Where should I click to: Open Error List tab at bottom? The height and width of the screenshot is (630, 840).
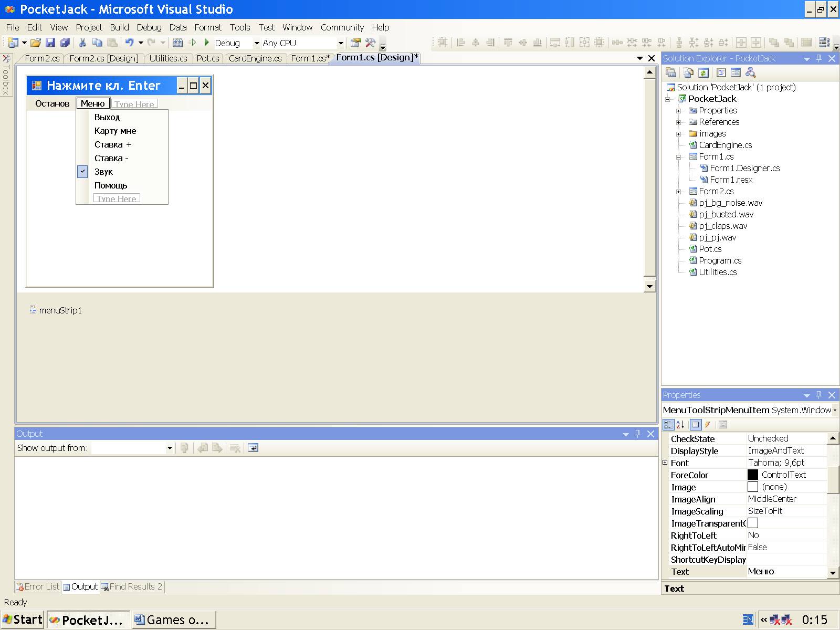pyautogui.click(x=38, y=586)
